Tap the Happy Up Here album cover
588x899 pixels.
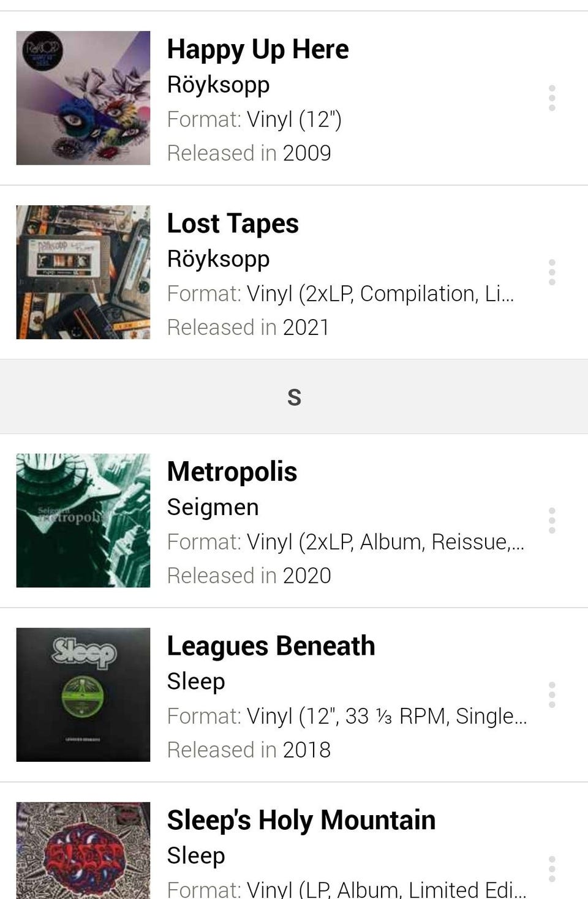(83, 98)
